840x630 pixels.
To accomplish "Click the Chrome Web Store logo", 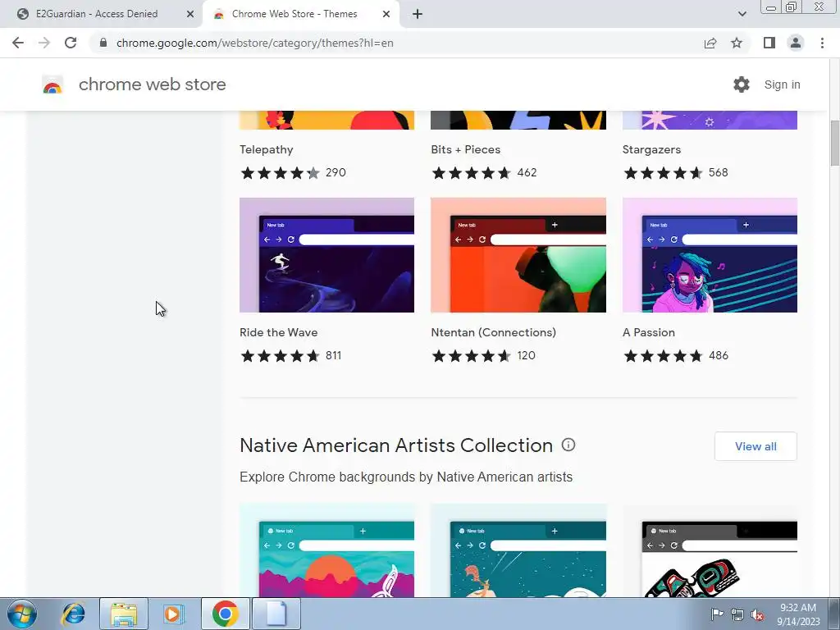I will pyautogui.click(x=52, y=84).
